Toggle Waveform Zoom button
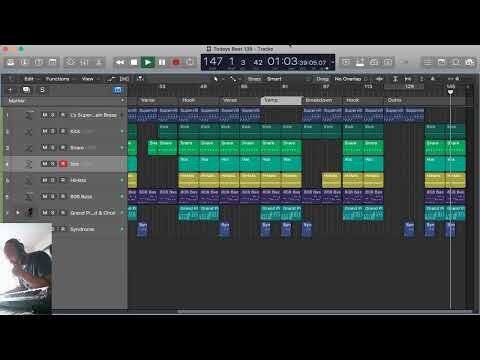The width and height of the screenshot is (480, 360). point(380,79)
